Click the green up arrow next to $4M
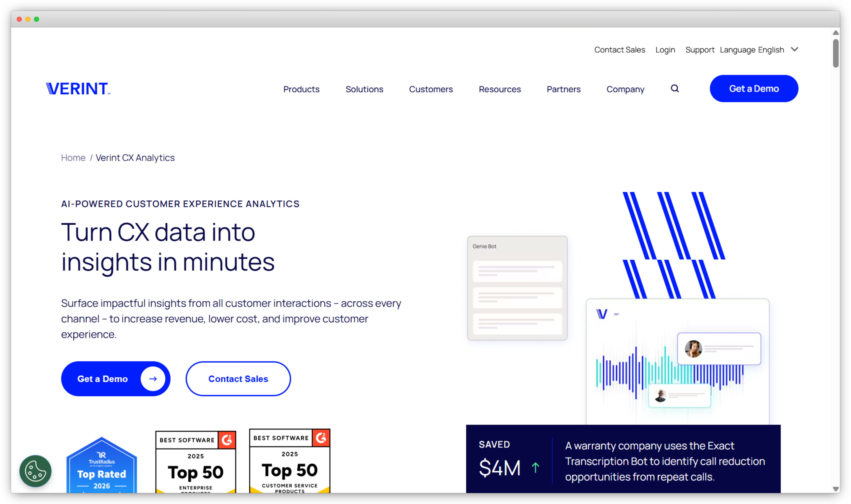Image resolution: width=851 pixels, height=504 pixels. tap(535, 468)
